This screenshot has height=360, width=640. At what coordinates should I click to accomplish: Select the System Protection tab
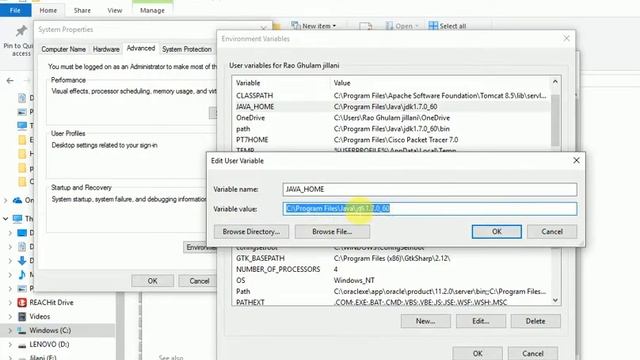click(187, 49)
